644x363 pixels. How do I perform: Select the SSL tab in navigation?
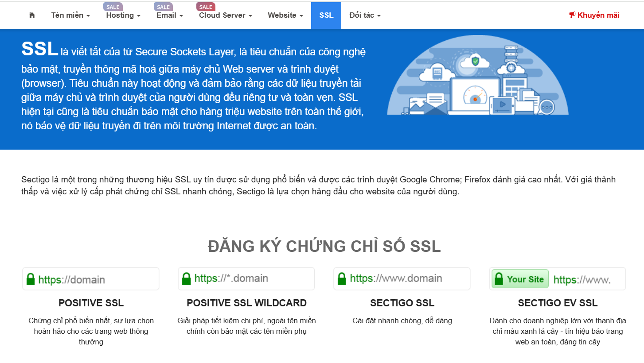pos(326,15)
